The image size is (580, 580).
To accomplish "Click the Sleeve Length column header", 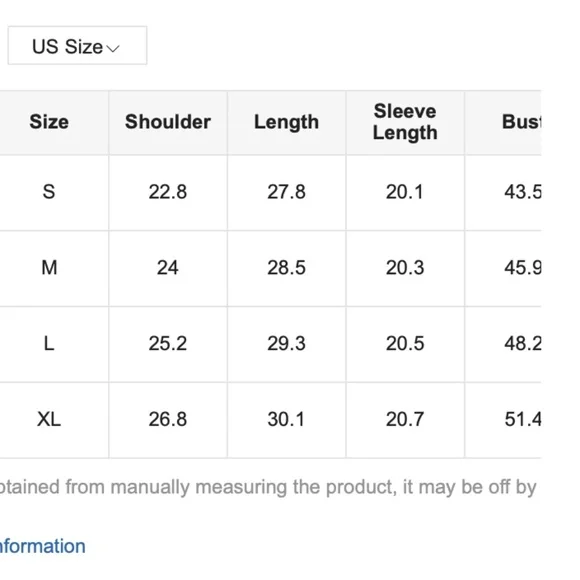I will click(405, 122).
